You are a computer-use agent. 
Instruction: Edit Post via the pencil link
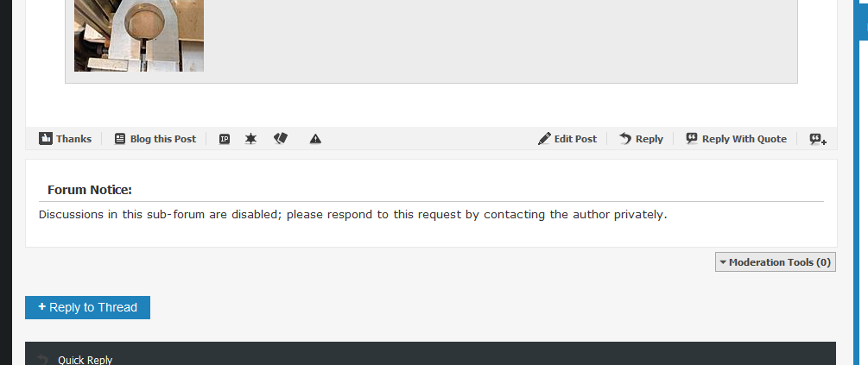567,139
